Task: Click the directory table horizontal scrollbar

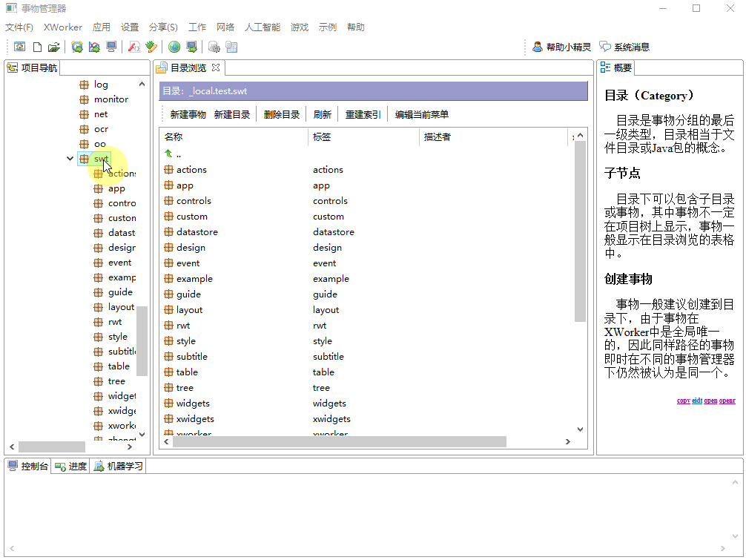Action: pos(339,441)
